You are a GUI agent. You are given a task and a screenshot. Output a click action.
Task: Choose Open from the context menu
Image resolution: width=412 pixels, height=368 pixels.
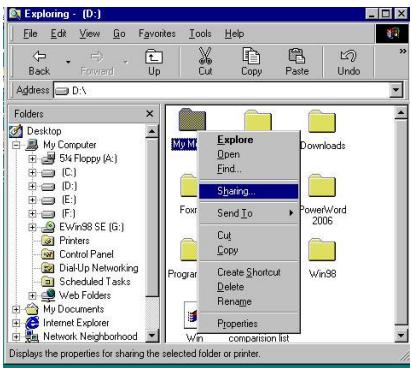click(x=248, y=154)
